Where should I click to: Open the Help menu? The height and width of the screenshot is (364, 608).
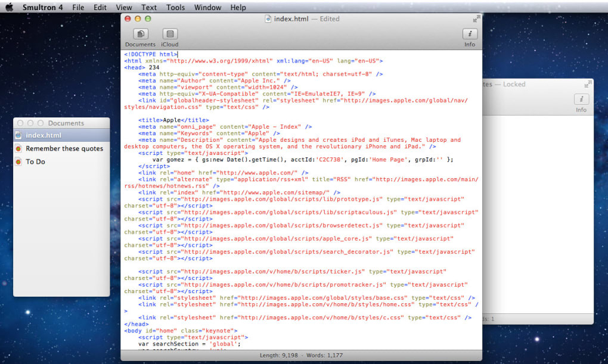(238, 7)
